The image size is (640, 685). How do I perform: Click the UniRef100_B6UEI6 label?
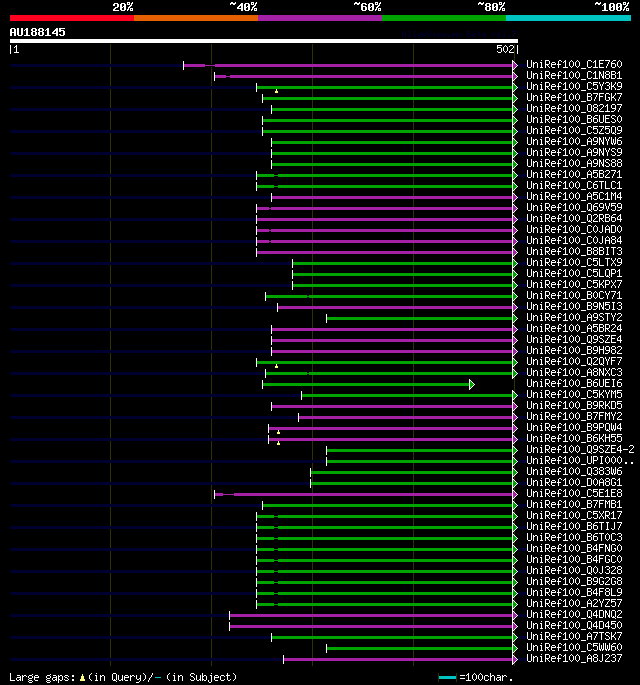574,384
